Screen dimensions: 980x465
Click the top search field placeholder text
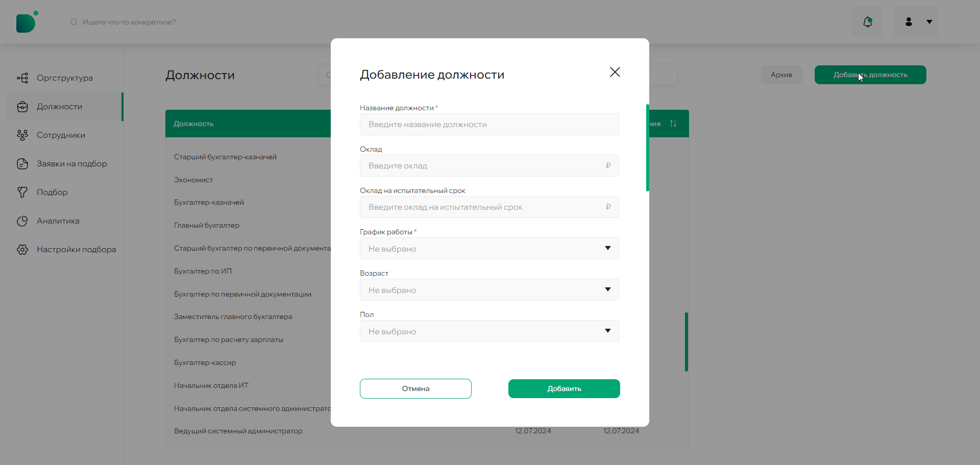pyautogui.click(x=129, y=22)
